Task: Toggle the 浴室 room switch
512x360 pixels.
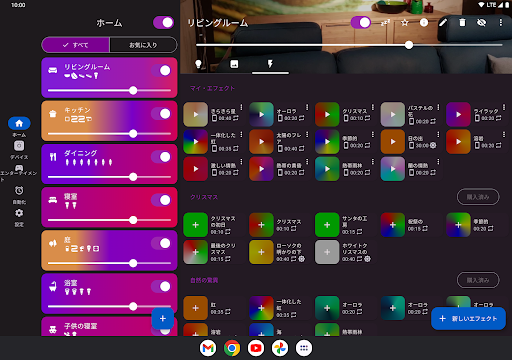Action: pyautogui.click(x=161, y=286)
